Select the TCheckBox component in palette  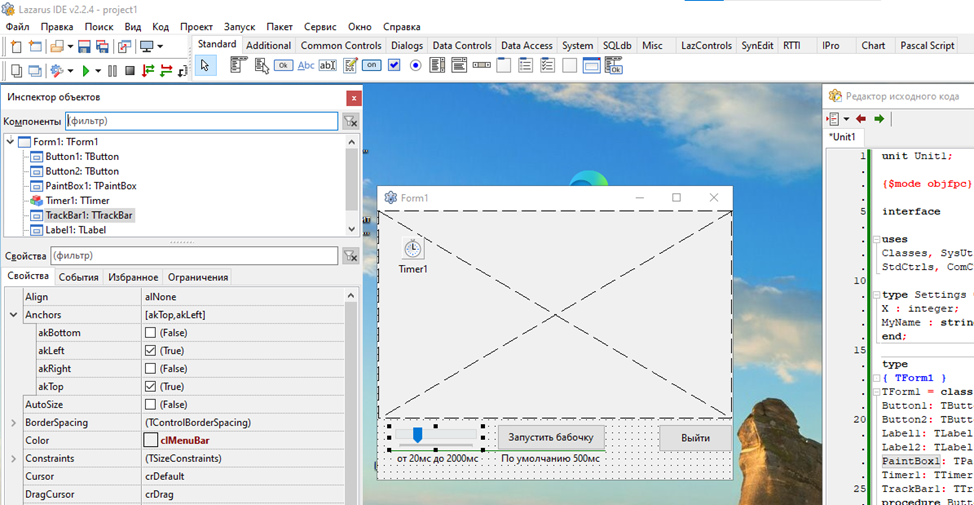click(x=394, y=66)
